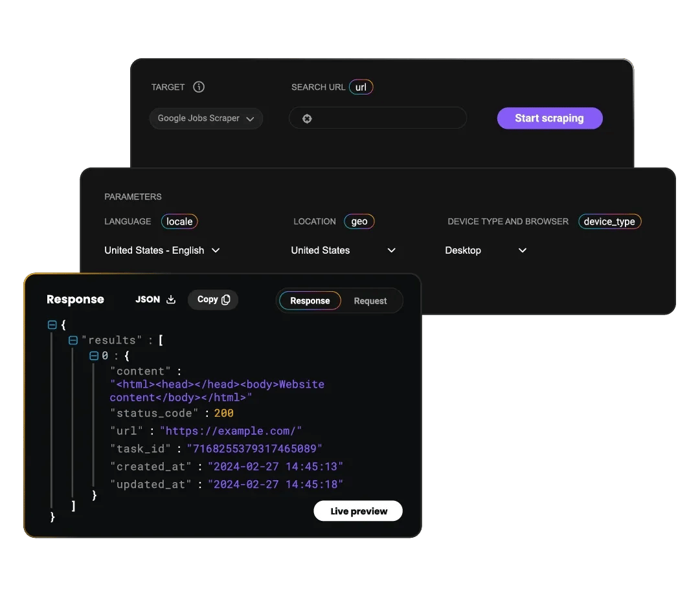Click the TARGET label
This screenshot has height=596, width=700.
tap(168, 87)
